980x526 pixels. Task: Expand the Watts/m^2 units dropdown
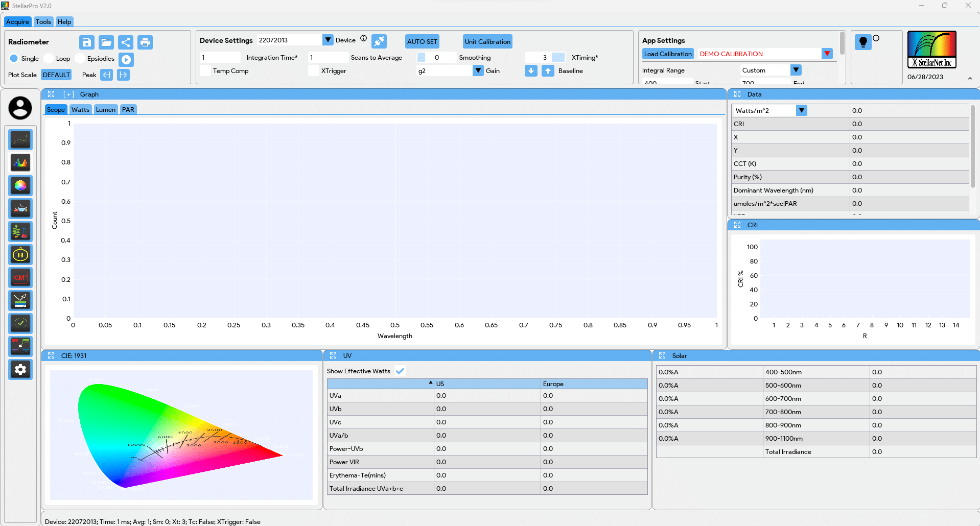pos(801,111)
